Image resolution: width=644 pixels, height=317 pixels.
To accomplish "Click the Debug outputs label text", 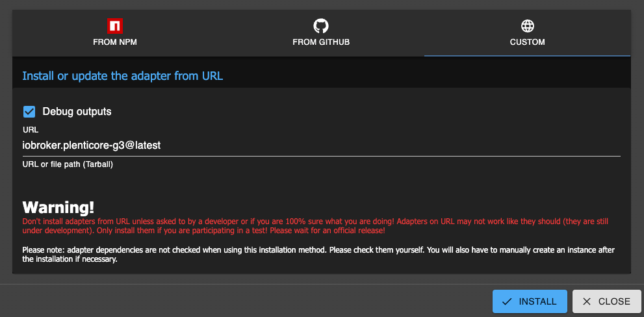I will tap(77, 112).
